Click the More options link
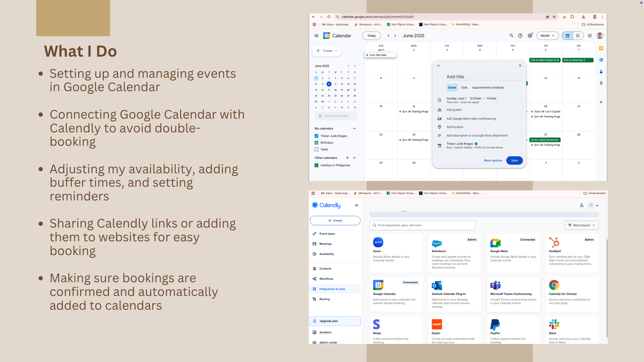This screenshot has height=362, width=644. point(493,161)
